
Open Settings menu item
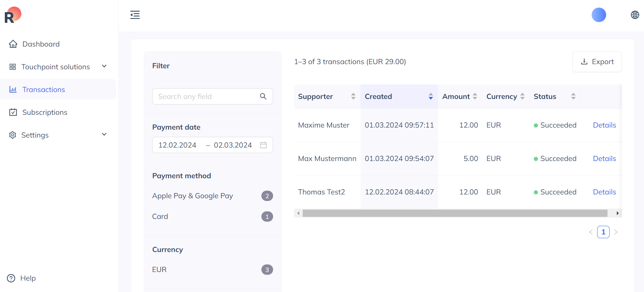coord(58,135)
